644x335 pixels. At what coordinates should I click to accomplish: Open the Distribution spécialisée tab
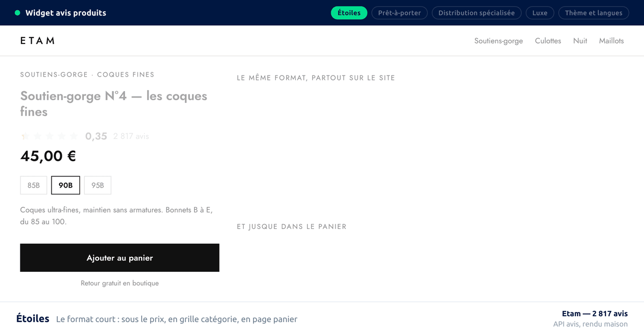coord(477,13)
